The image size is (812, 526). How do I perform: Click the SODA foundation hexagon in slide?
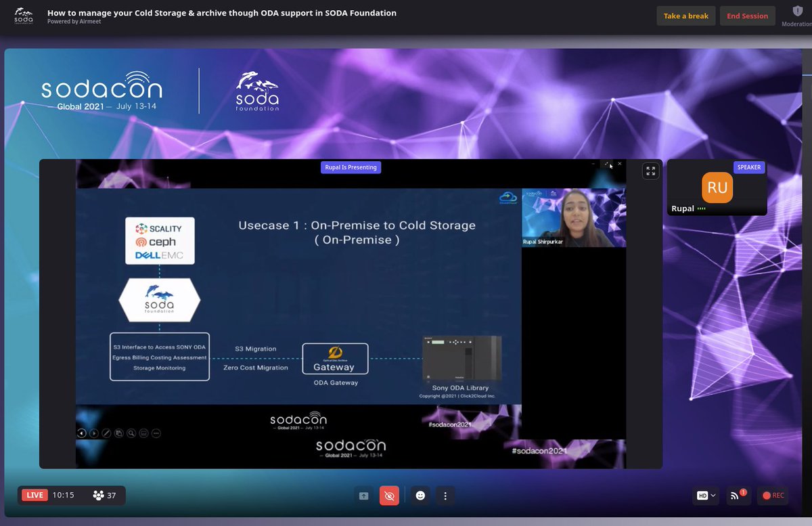(x=158, y=301)
